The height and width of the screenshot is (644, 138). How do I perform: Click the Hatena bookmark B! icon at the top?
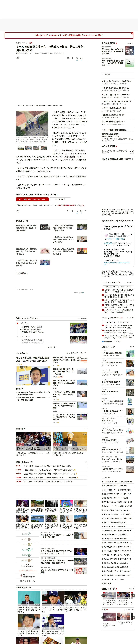click(x=81, y=58)
